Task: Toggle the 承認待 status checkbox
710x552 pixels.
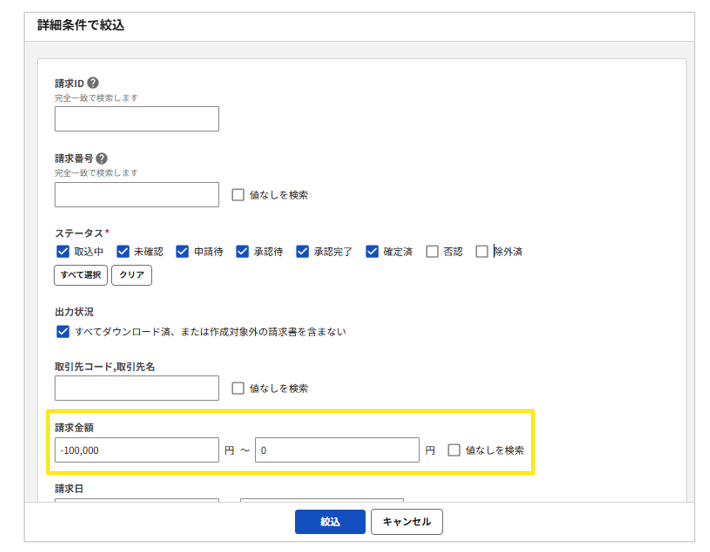Action: [243, 252]
